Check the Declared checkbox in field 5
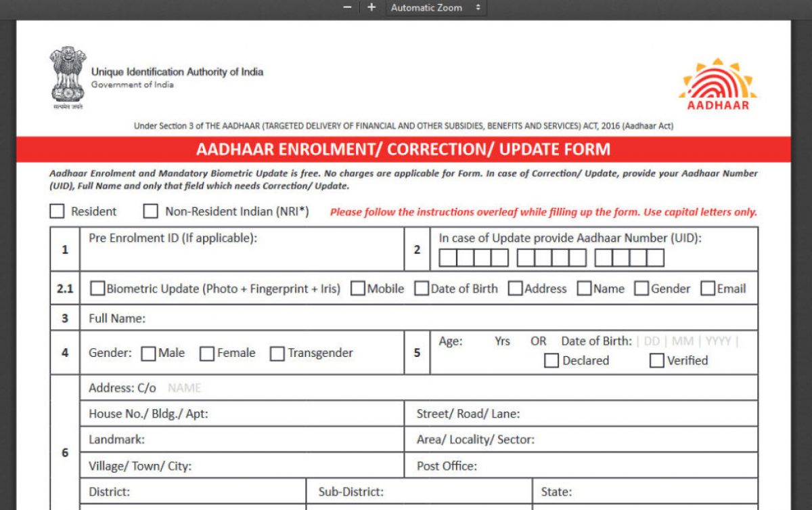The height and width of the screenshot is (510, 812). coord(551,360)
